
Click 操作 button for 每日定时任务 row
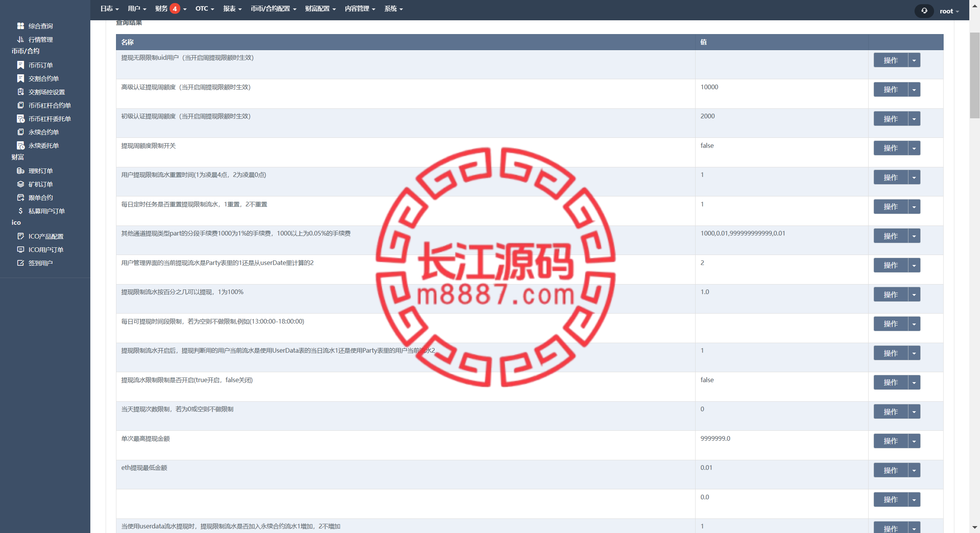891,207
